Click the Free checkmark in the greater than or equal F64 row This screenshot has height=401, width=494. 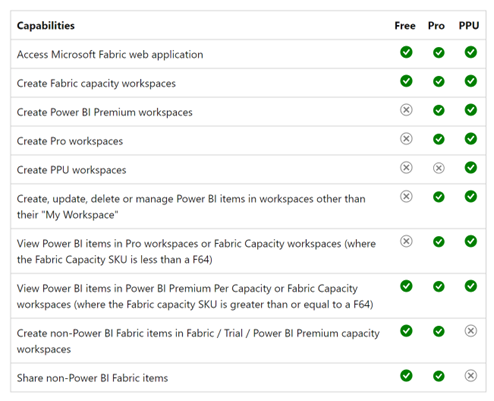[x=406, y=286]
